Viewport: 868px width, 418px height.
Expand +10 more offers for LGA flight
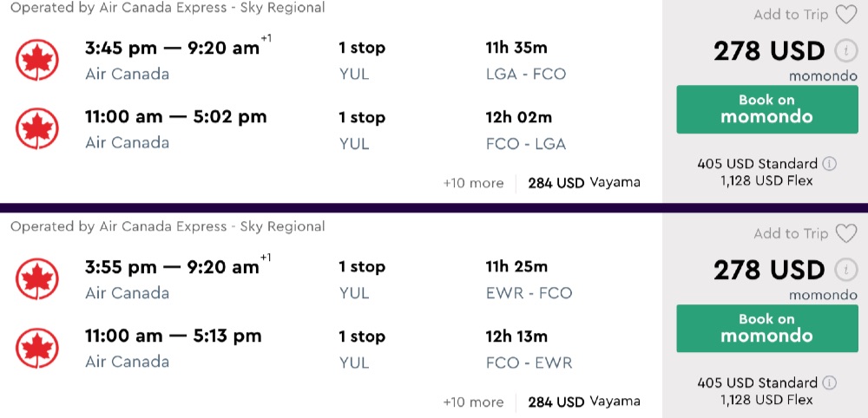pyautogui.click(x=473, y=183)
